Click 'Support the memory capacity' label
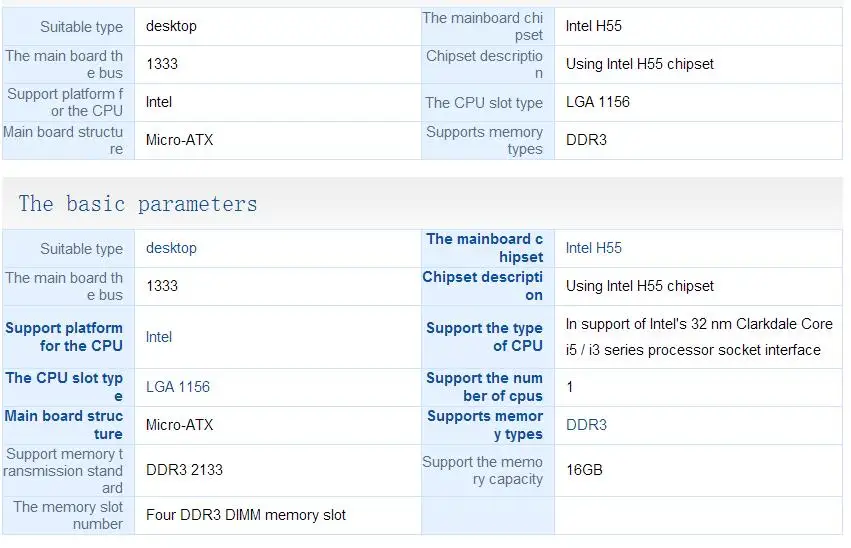 pyautogui.click(x=482, y=470)
